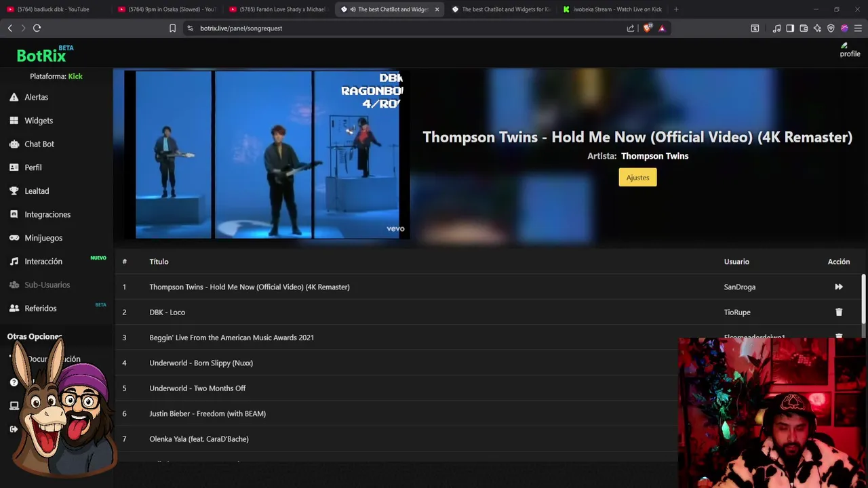Image resolution: width=868 pixels, height=488 pixels.
Task: Click the bookmark icon in address bar
Action: (x=172, y=28)
